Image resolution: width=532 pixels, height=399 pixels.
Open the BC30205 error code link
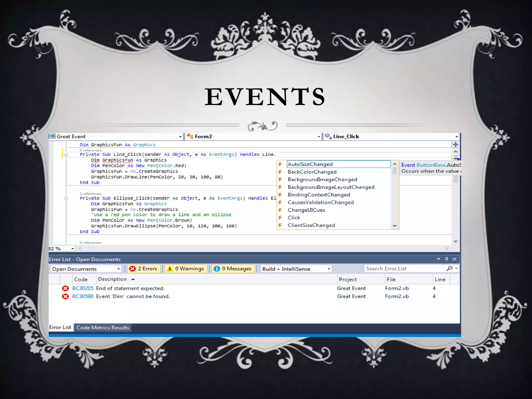pyautogui.click(x=83, y=288)
